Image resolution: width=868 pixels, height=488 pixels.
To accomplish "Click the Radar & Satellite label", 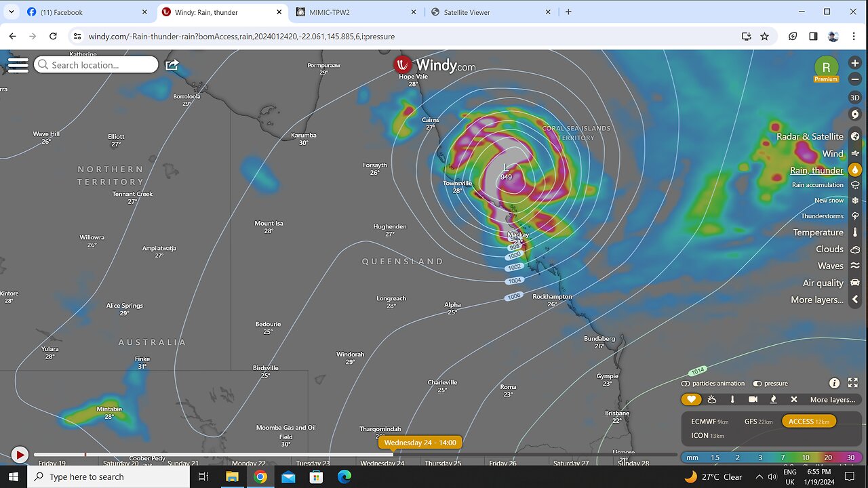I will click(810, 137).
